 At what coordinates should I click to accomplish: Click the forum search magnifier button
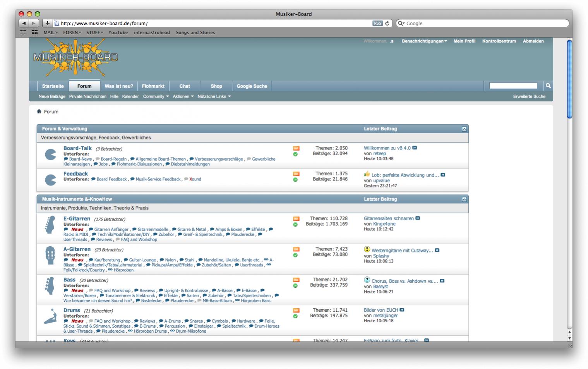548,86
